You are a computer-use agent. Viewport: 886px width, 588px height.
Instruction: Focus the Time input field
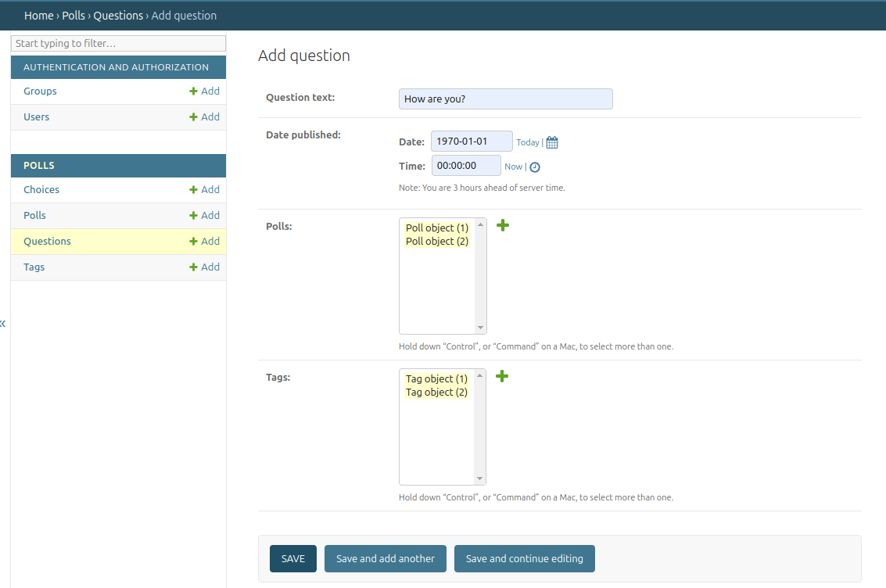[466, 166]
